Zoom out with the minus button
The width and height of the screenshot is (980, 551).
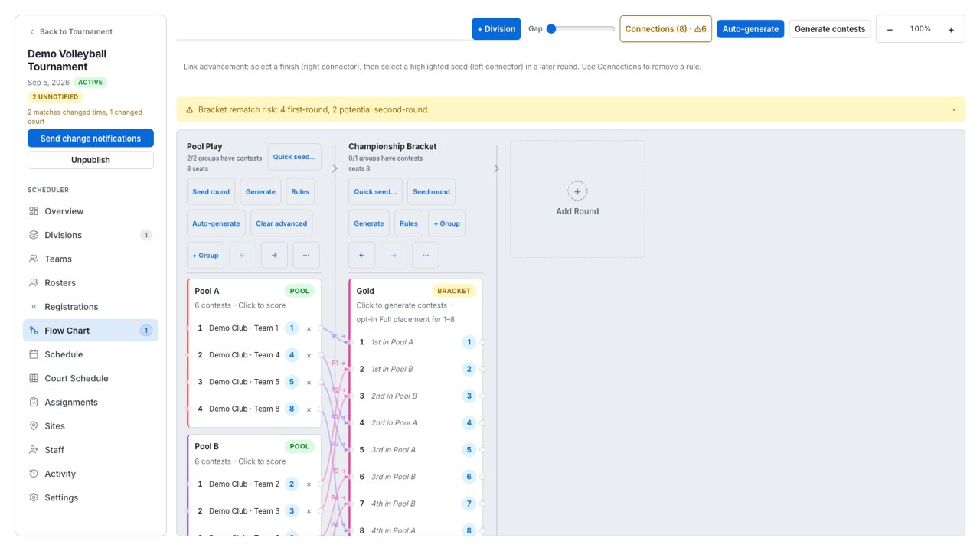coord(890,30)
